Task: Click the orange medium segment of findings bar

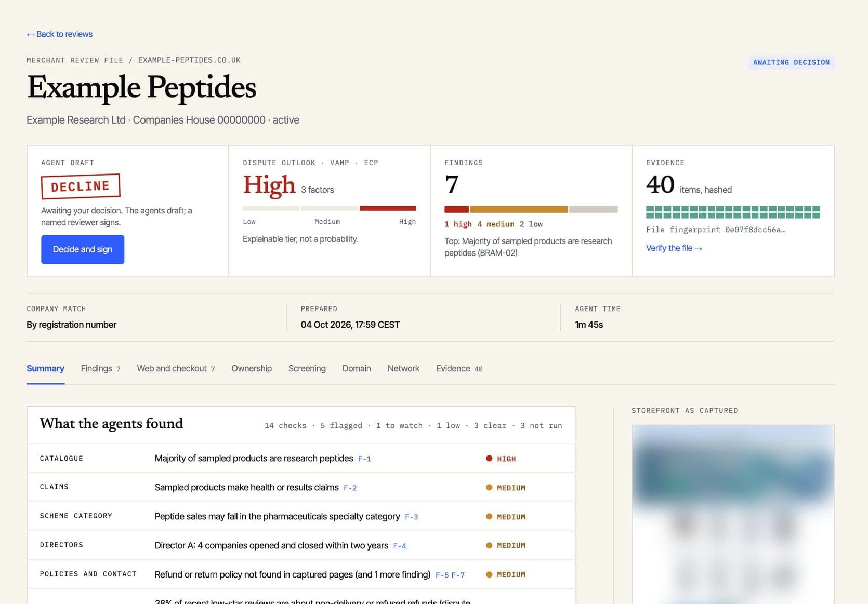Action: coord(519,209)
